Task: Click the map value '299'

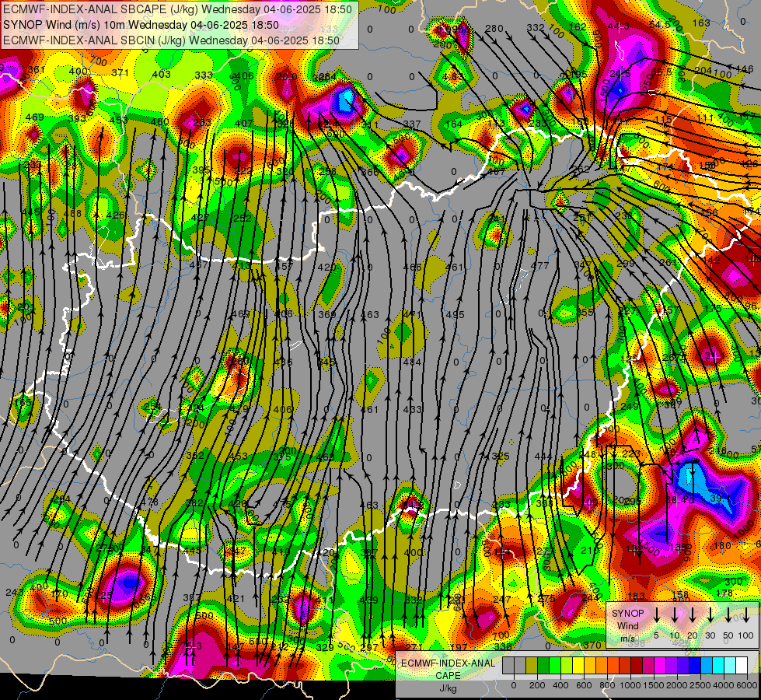Action: coord(626,264)
